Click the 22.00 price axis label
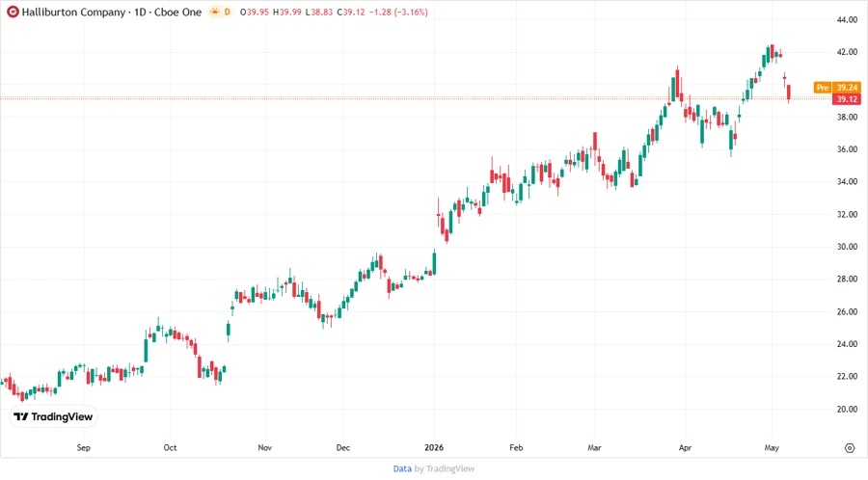868x480 pixels. click(x=847, y=376)
